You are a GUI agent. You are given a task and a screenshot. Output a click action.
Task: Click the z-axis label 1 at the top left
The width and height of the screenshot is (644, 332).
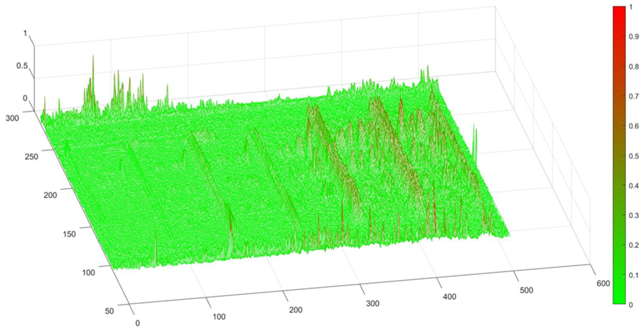[25, 33]
